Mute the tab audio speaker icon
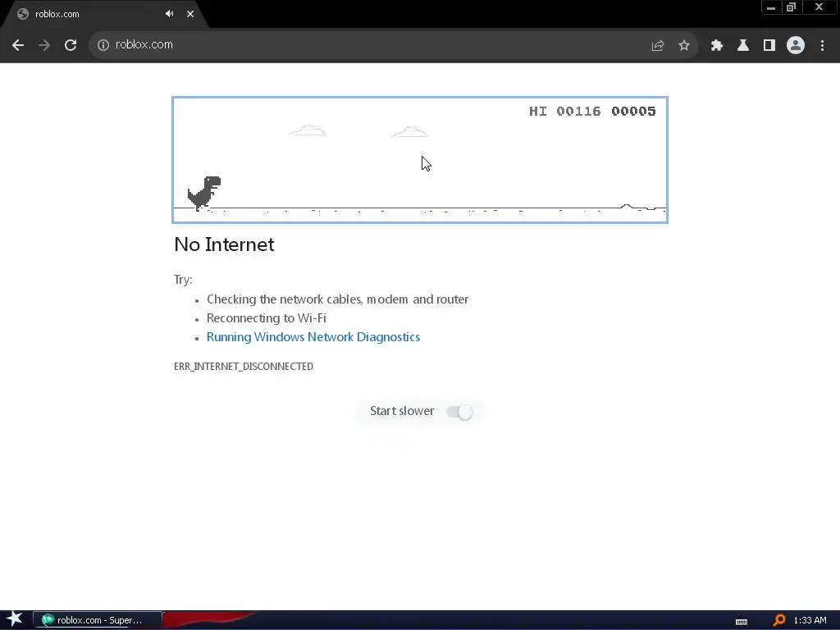 point(169,14)
